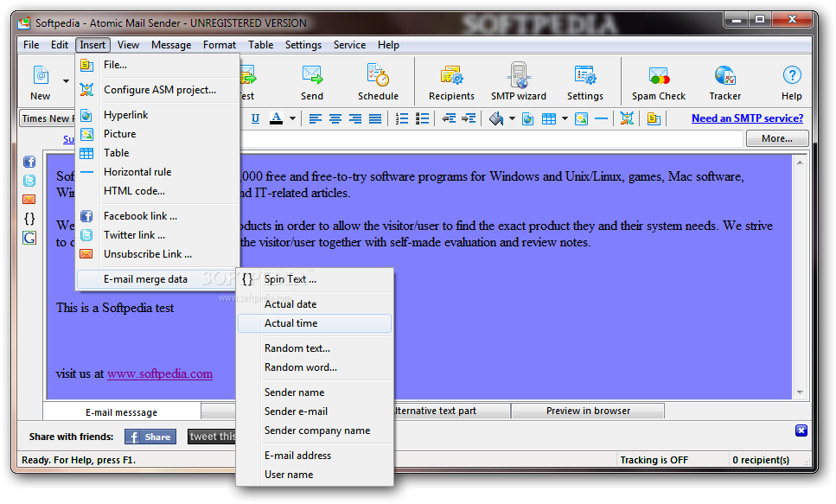
Task: Expand the E-mail merge data submenu
Action: [158, 279]
